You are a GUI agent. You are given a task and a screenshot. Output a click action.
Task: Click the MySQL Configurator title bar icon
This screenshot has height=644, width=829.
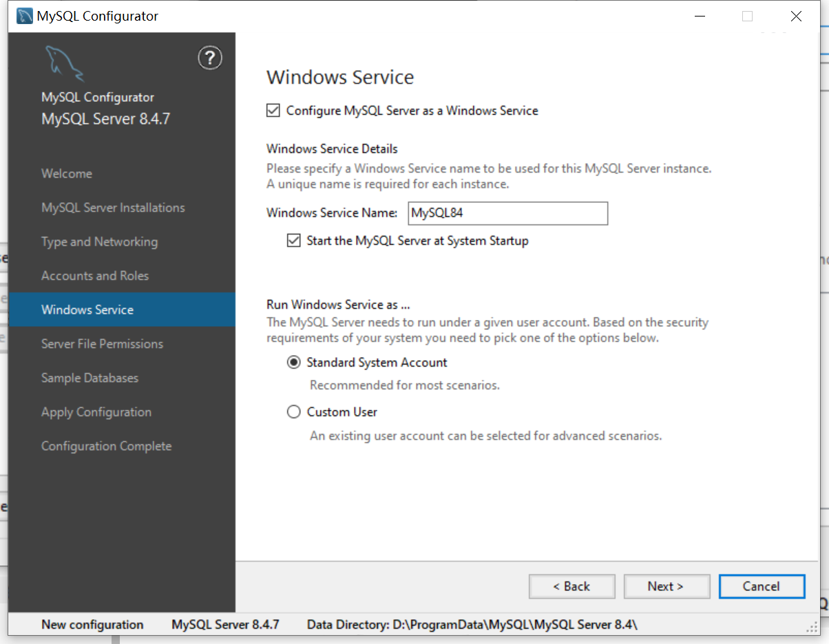24,16
